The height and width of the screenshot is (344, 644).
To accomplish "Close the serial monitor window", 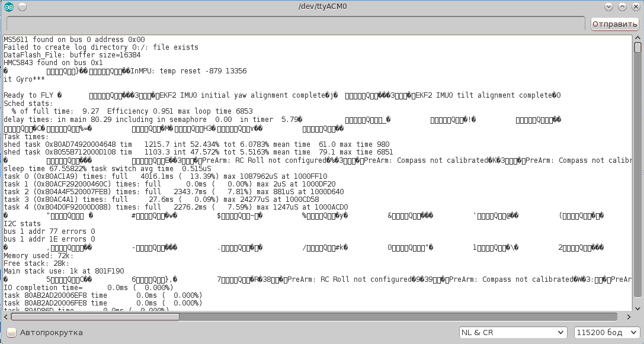I will (635, 7).
